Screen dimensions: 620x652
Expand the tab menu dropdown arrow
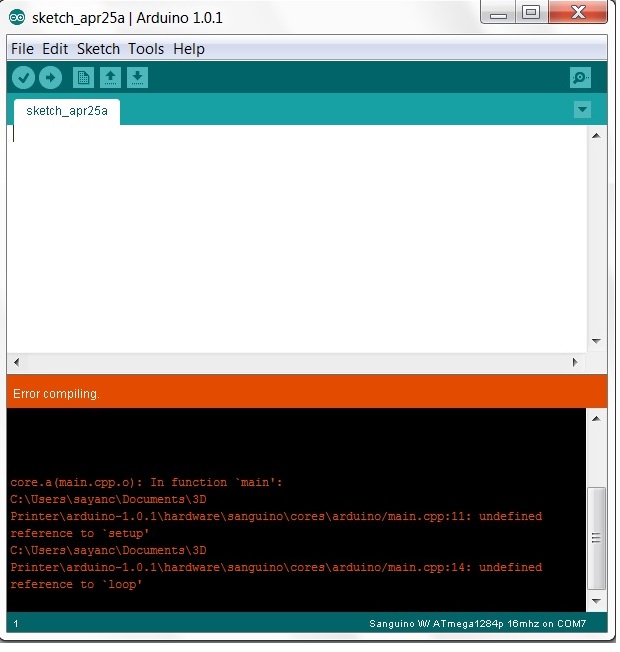(583, 110)
